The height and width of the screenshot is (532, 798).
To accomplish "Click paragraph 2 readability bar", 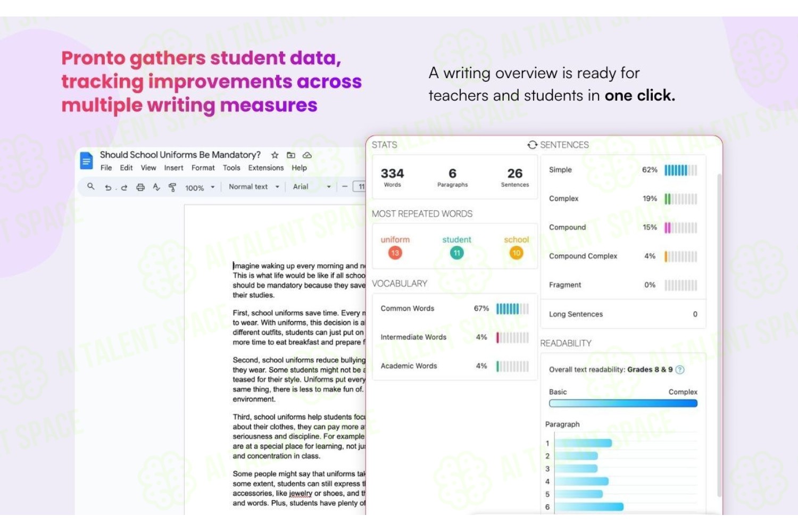I will point(577,456).
